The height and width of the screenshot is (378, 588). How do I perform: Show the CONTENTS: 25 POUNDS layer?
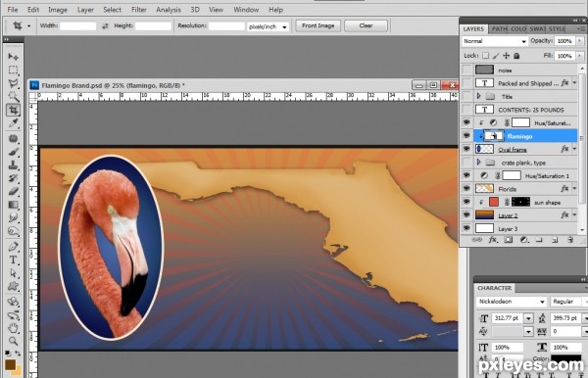tap(466, 110)
